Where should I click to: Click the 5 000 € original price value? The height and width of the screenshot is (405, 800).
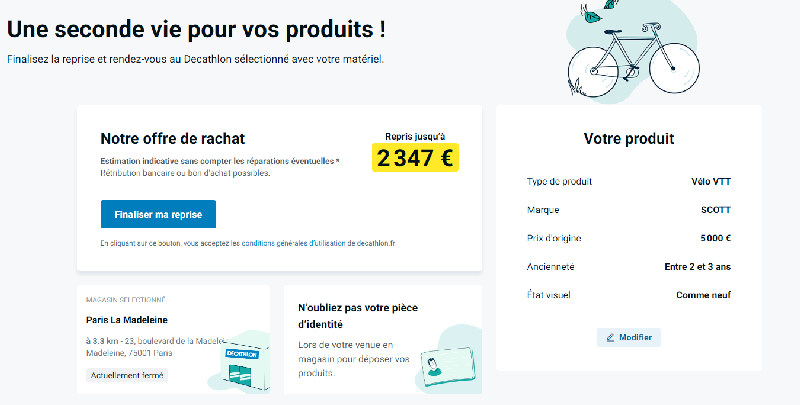coord(715,238)
